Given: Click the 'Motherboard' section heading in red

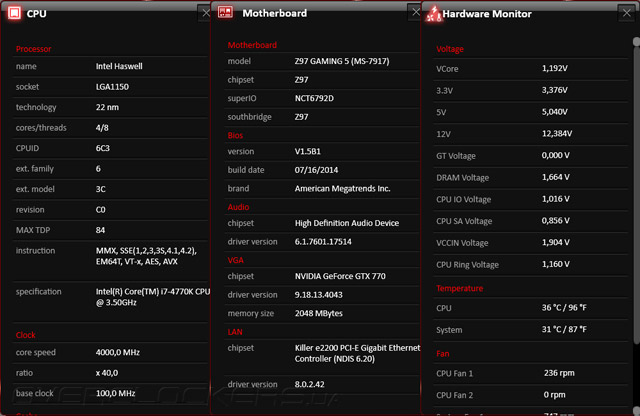Looking at the screenshot, I should pyautogui.click(x=252, y=45).
